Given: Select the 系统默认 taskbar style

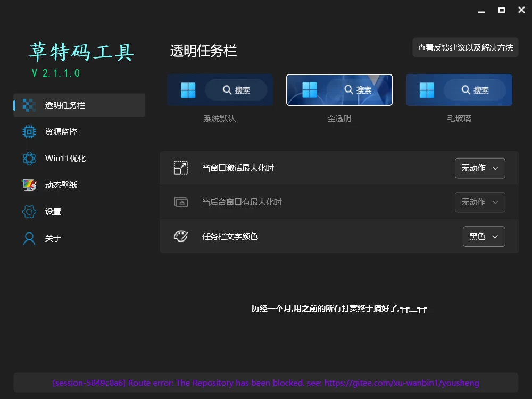Looking at the screenshot, I should pyautogui.click(x=219, y=90).
